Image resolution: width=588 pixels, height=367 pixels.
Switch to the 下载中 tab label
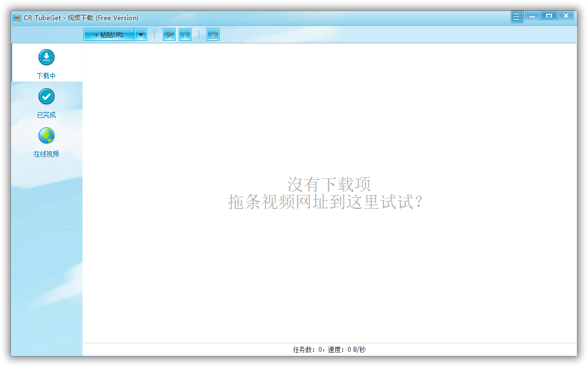47,76
